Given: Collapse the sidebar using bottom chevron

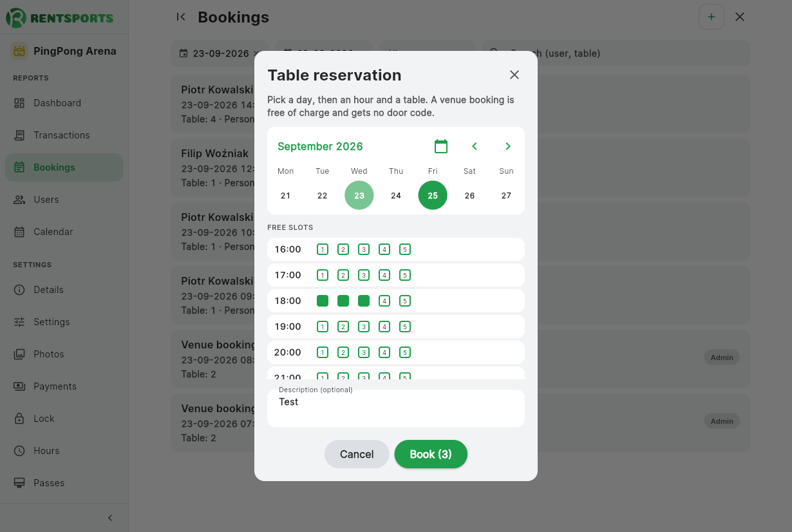Looking at the screenshot, I should pos(110,518).
